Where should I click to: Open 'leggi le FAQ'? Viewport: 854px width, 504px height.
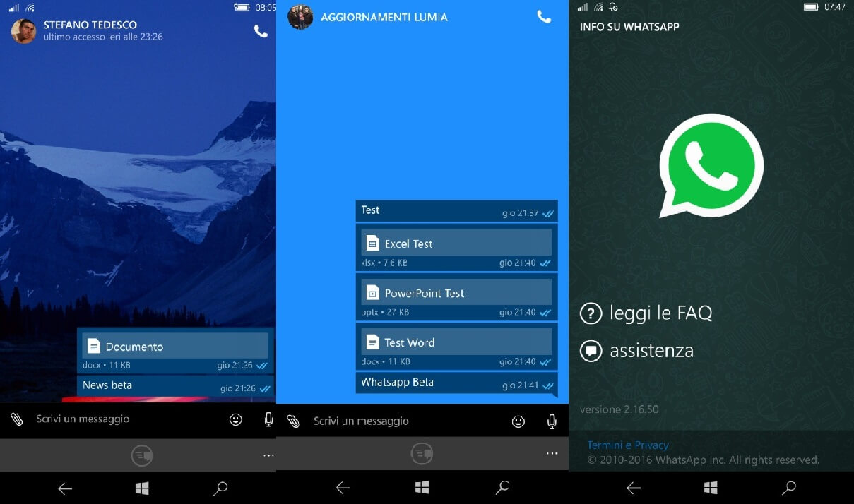point(646,313)
